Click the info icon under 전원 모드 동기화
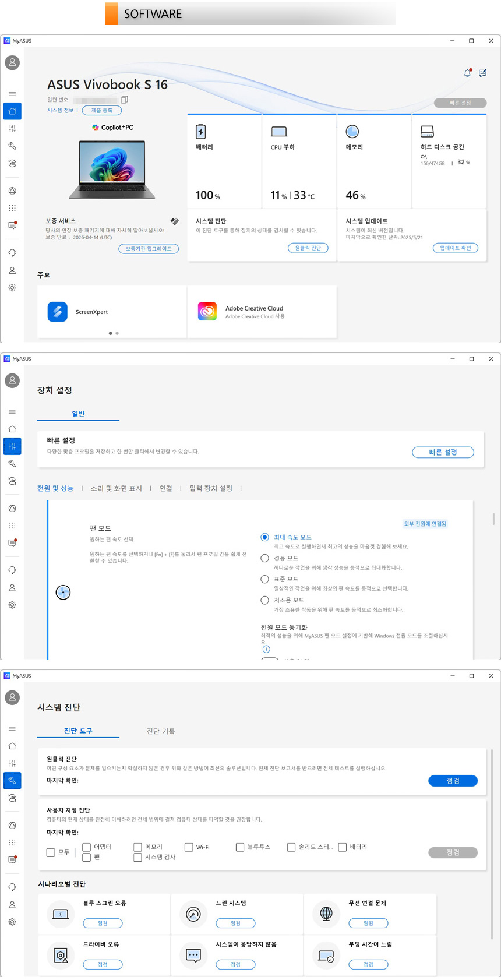 pyautogui.click(x=266, y=649)
